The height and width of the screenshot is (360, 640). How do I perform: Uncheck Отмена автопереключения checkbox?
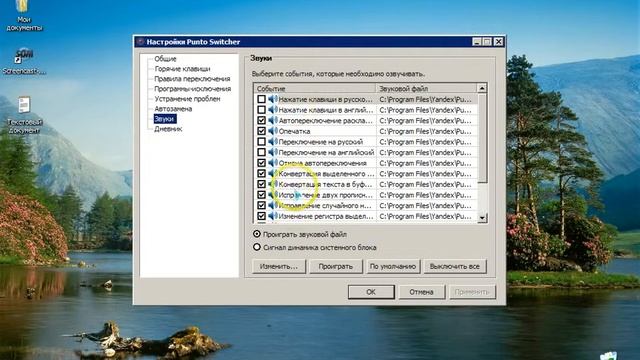coord(261,163)
